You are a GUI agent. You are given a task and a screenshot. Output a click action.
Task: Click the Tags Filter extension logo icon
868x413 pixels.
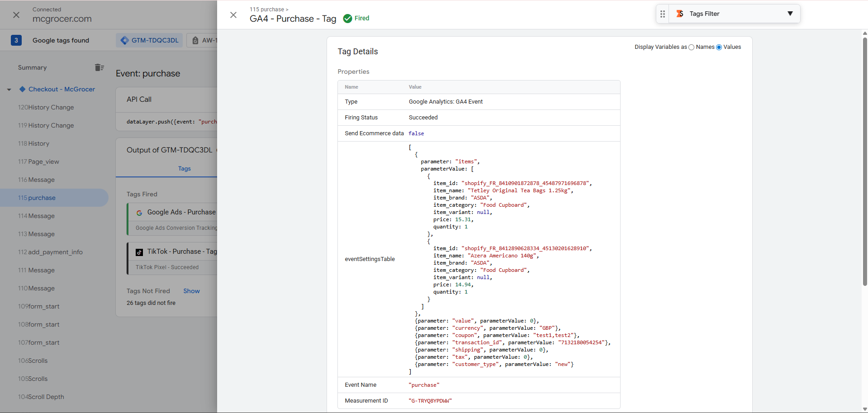point(679,14)
